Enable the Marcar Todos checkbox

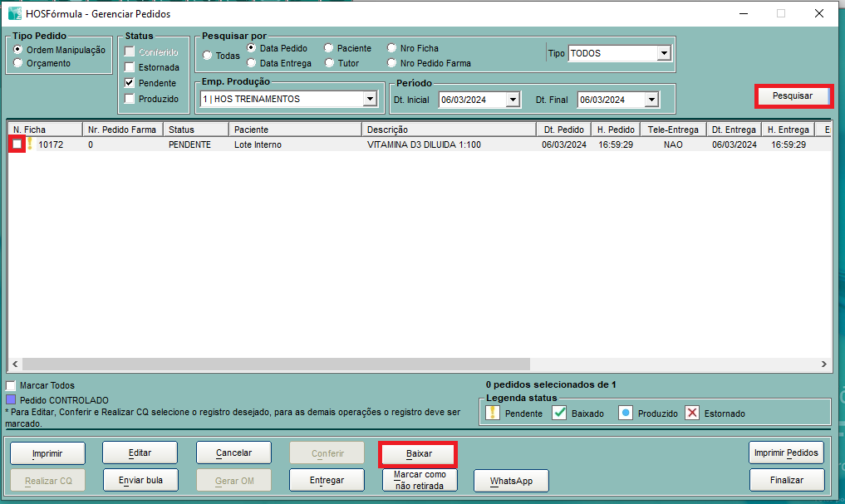(12, 385)
